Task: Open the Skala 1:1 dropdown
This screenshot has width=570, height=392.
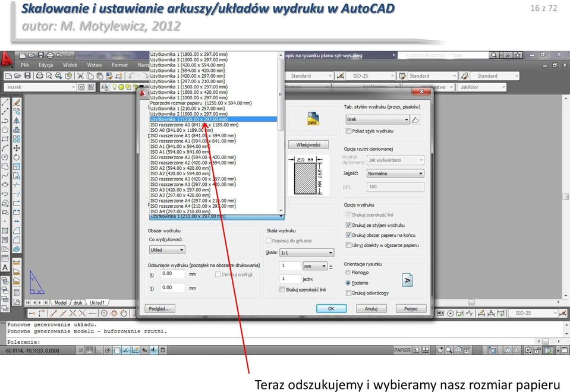Action: tap(307, 252)
